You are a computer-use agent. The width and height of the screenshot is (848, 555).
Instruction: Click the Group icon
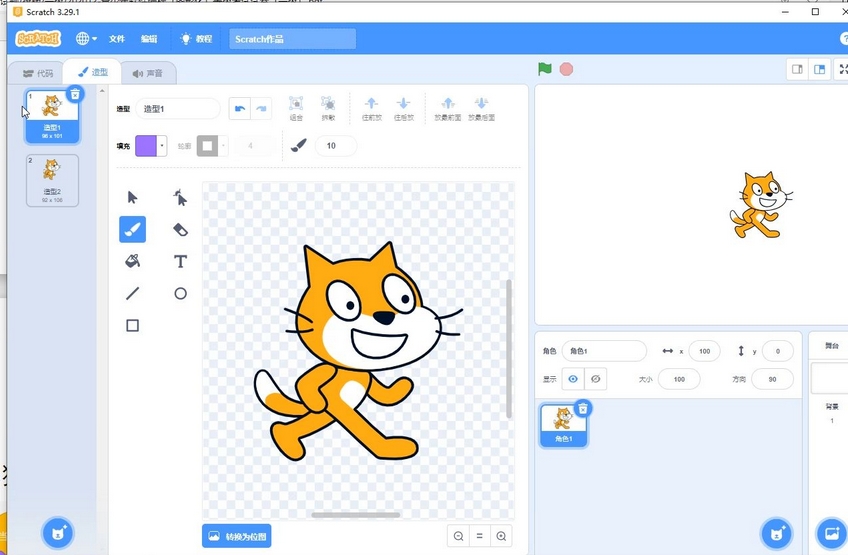click(x=296, y=108)
